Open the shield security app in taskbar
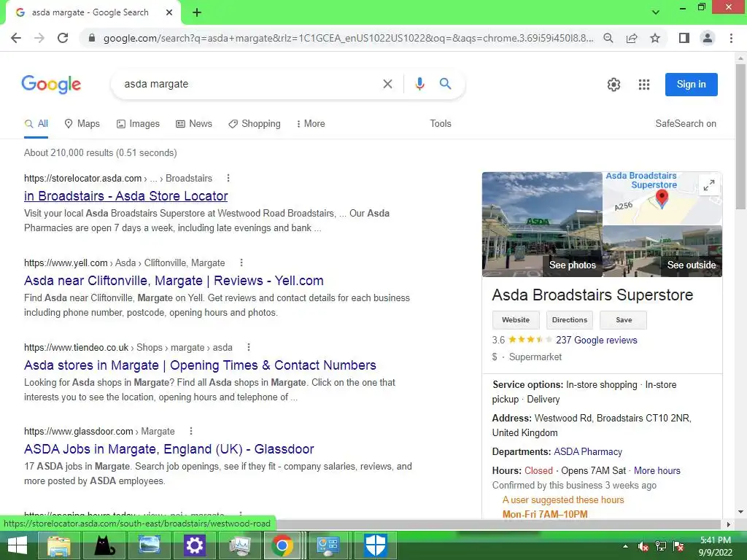 tap(375, 545)
